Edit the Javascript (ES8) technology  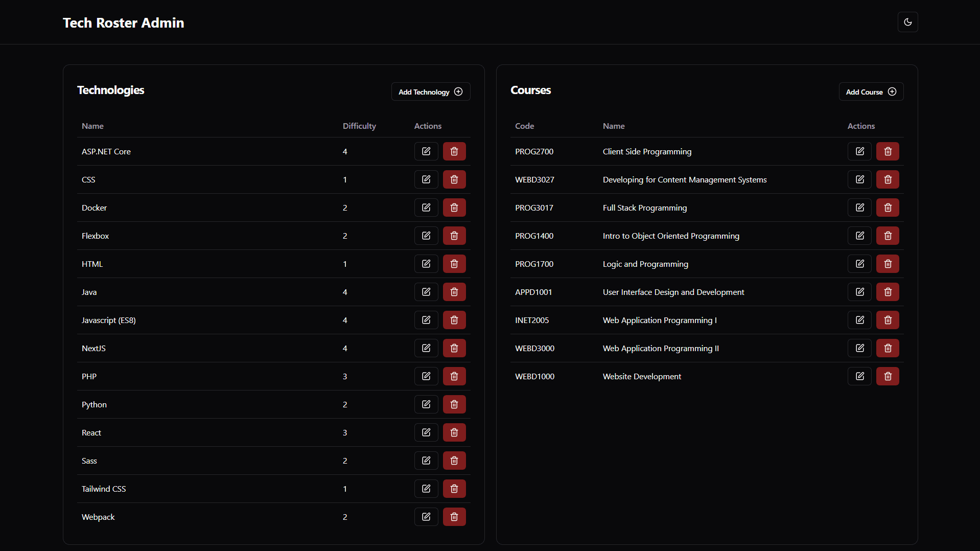426,320
